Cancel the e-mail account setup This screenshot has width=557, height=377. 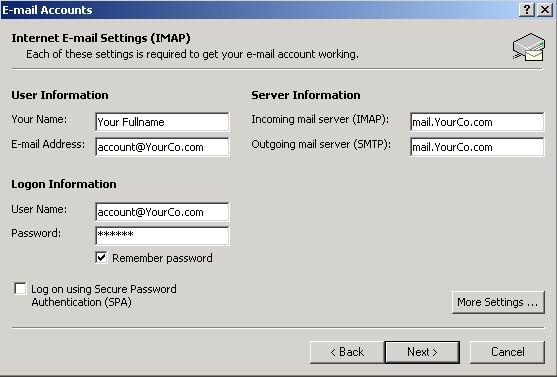507,352
